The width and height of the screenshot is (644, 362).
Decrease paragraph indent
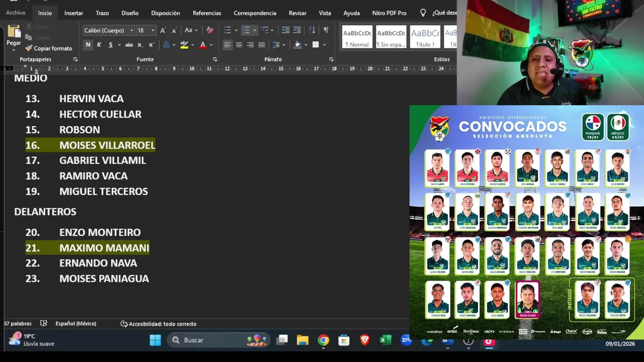point(285,31)
